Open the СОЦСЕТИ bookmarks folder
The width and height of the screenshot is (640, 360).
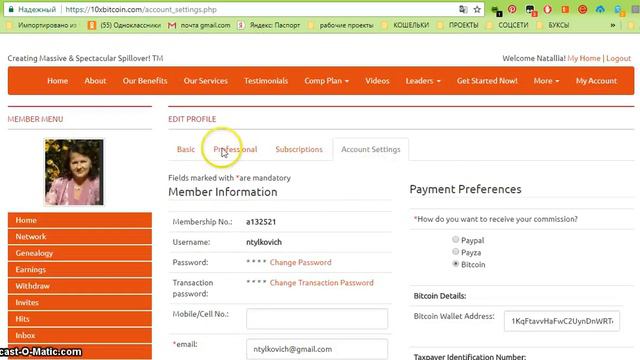(507, 25)
